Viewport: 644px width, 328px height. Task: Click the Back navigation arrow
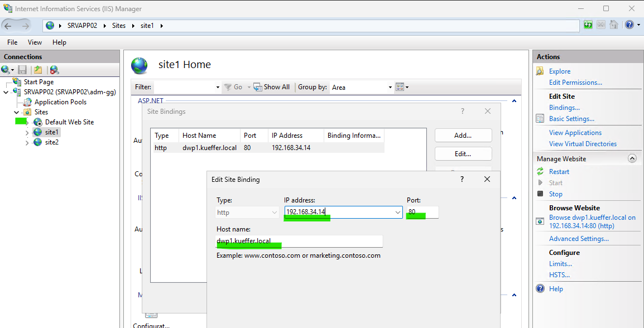pos(8,26)
